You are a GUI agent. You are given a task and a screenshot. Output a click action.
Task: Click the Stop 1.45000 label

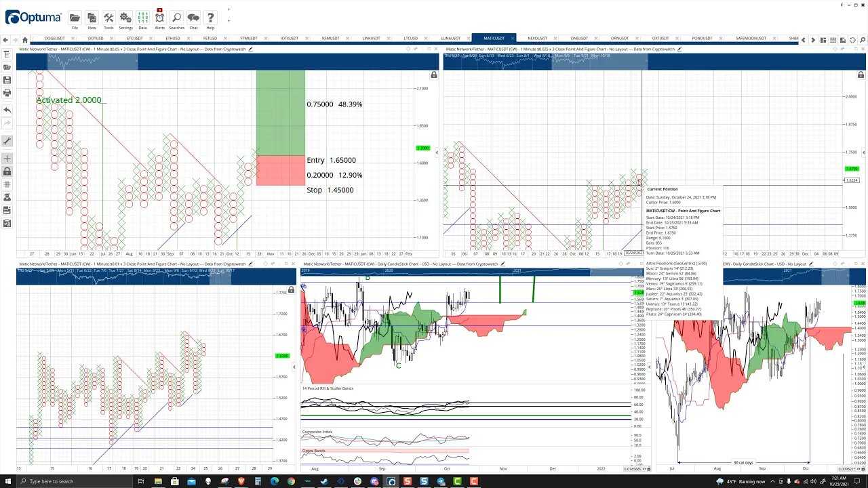click(330, 190)
